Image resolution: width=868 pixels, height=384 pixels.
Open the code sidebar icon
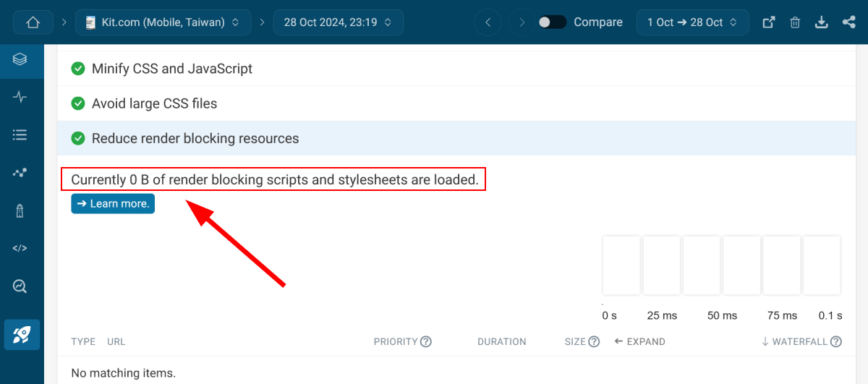pos(20,248)
